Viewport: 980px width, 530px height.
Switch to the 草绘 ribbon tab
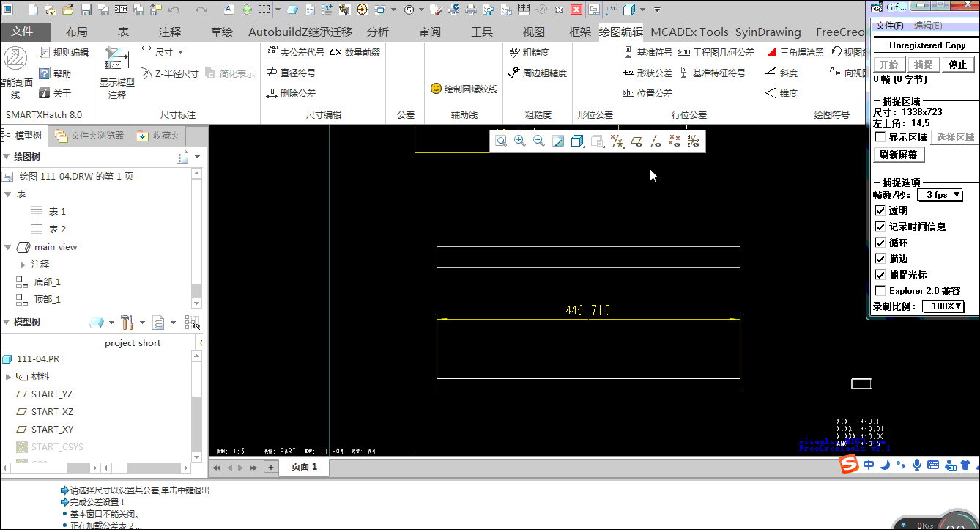tap(222, 32)
